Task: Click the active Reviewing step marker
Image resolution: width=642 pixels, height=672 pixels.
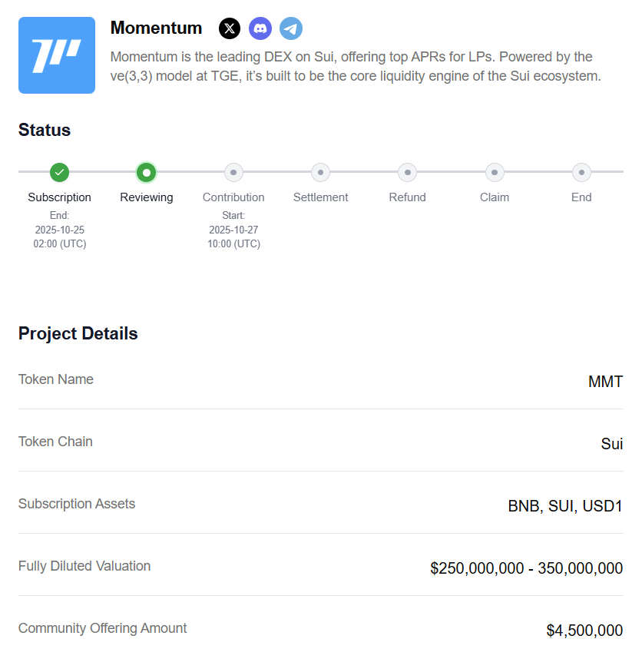Action: [147, 172]
